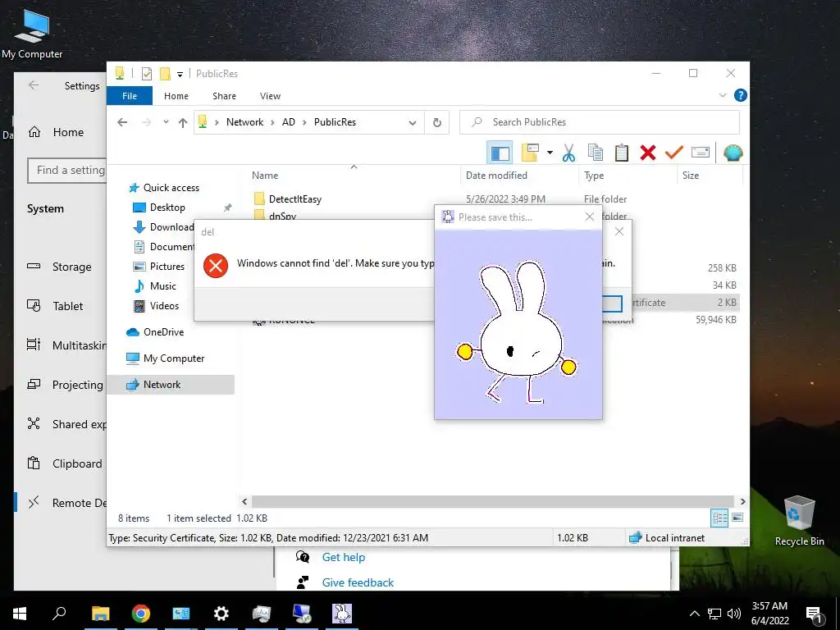The height and width of the screenshot is (630, 840).
Task: Go back using Explorer back arrow
Action: 122,122
